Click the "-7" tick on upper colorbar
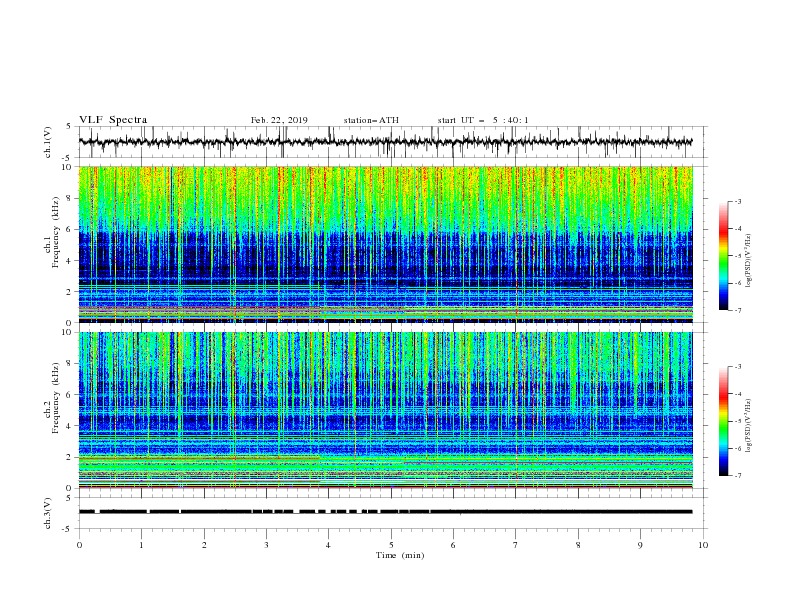The height and width of the screenshot is (612, 792). (x=738, y=310)
